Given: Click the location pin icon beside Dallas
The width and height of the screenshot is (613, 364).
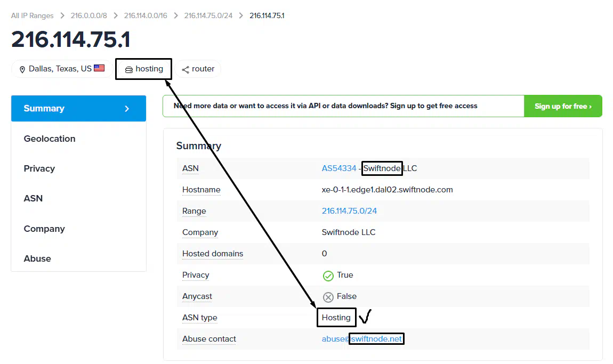Looking at the screenshot, I should [22, 69].
